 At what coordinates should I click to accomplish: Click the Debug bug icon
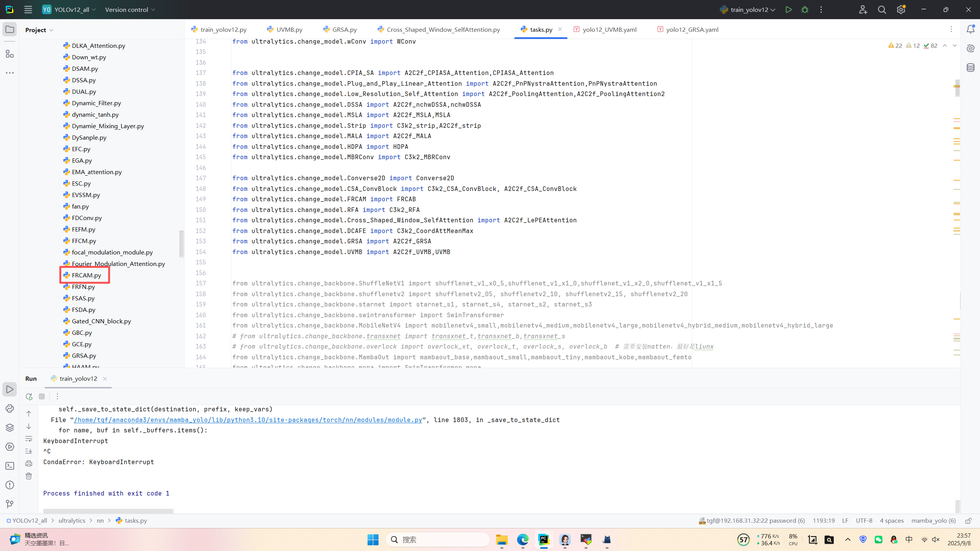(x=805, y=10)
